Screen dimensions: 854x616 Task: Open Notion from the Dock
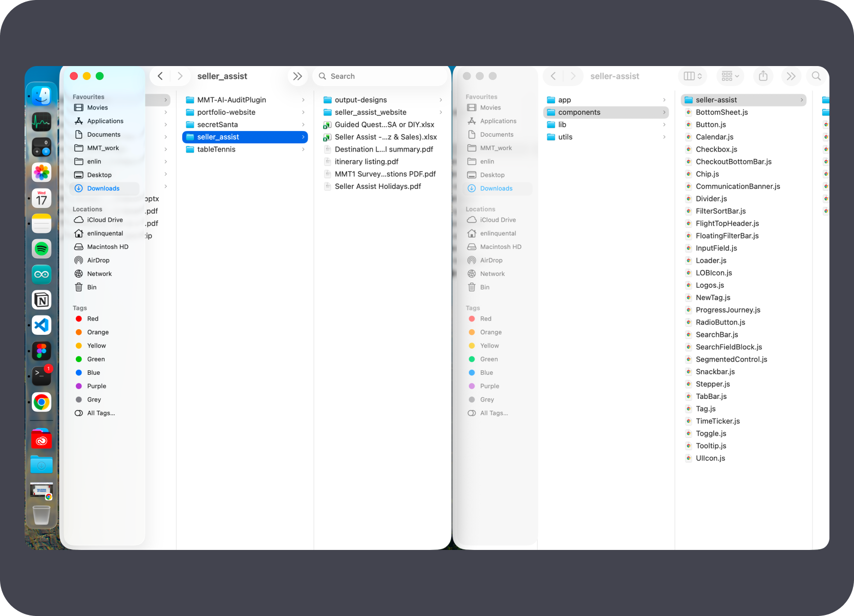click(41, 300)
